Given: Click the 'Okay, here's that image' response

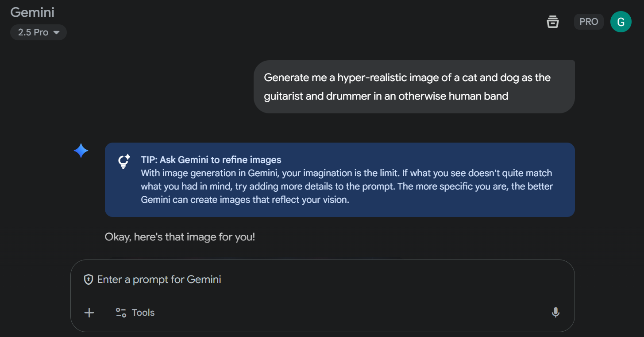Looking at the screenshot, I should 180,237.
